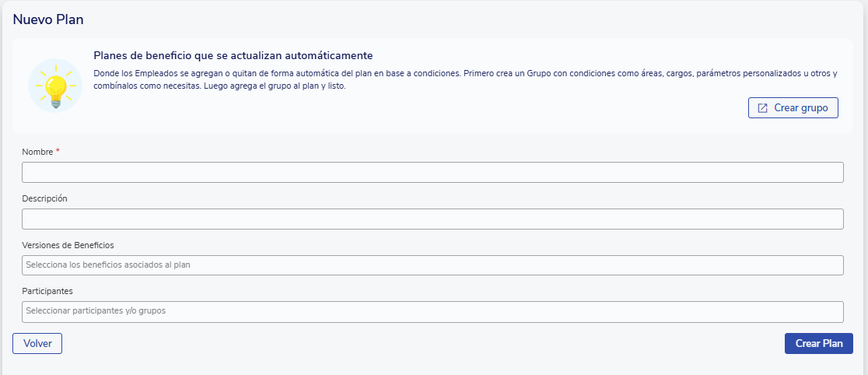This screenshot has height=375, width=868.
Task: Focus the Nombre text field
Action: [x=432, y=173]
